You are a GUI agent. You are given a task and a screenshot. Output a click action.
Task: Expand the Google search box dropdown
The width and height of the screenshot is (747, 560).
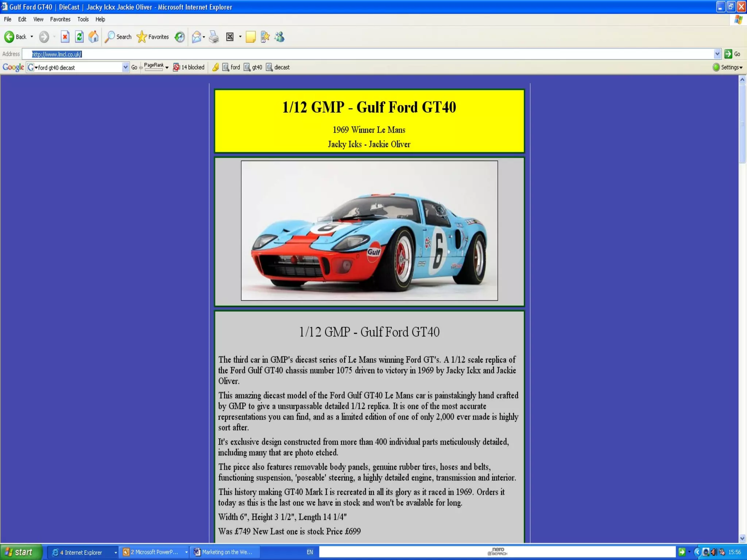click(x=125, y=67)
